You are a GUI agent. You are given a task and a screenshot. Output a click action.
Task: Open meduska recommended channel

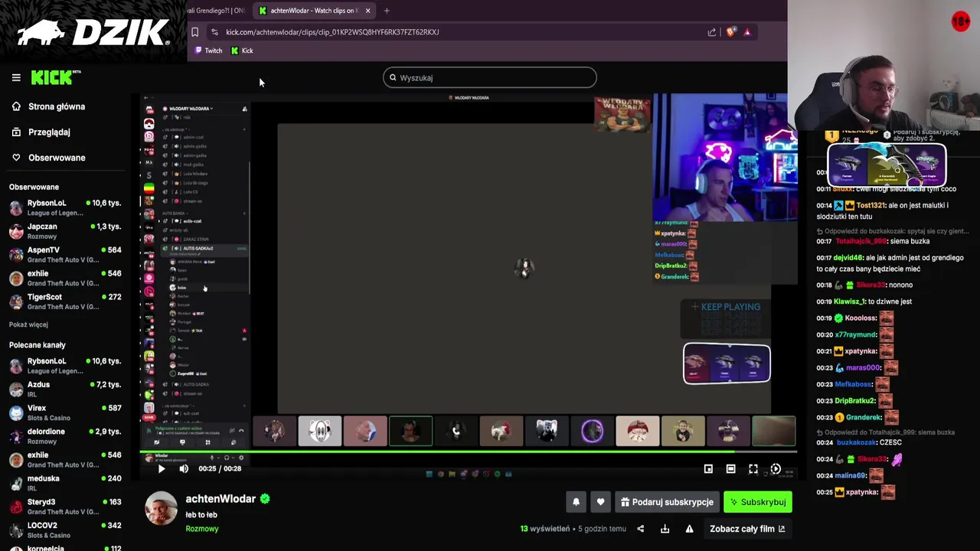coord(66,483)
